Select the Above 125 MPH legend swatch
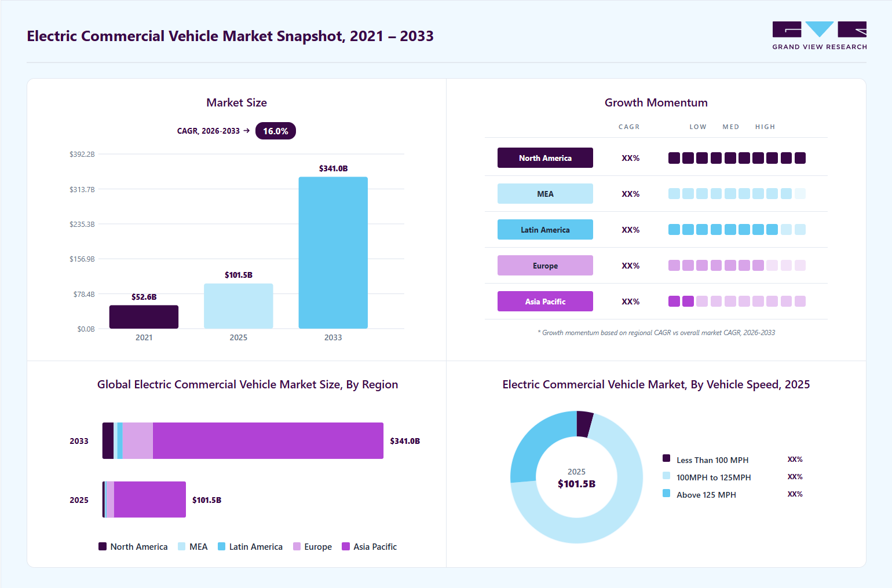 (667, 493)
